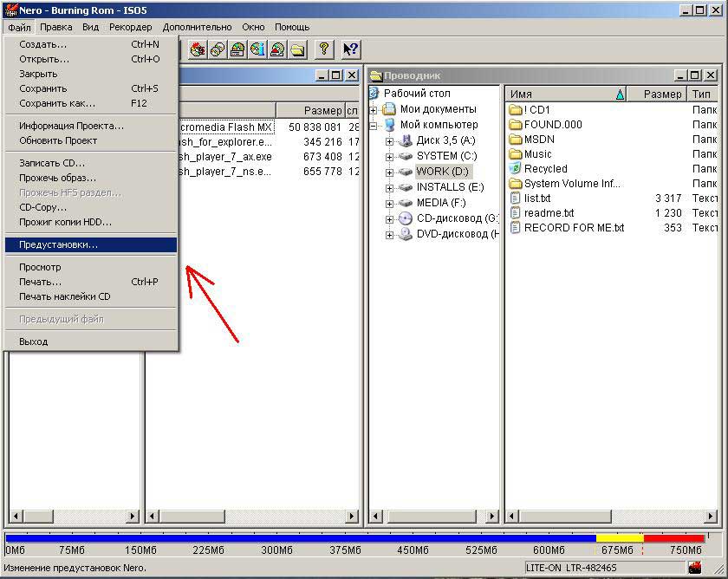Open the Дополнительно menu
Screen dimensions: 728x579
[x=197, y=27]
